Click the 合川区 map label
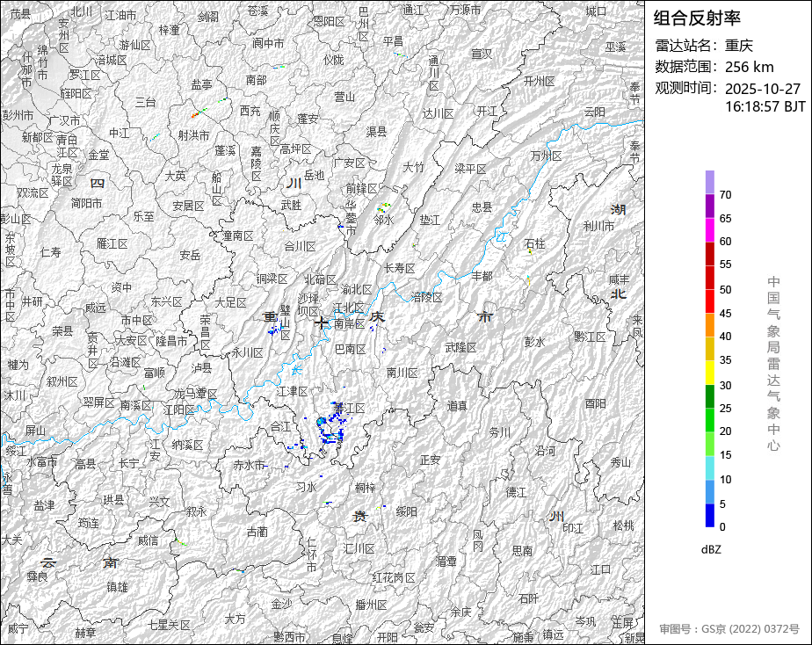The image size is (812, 645). tap(300, 246)
